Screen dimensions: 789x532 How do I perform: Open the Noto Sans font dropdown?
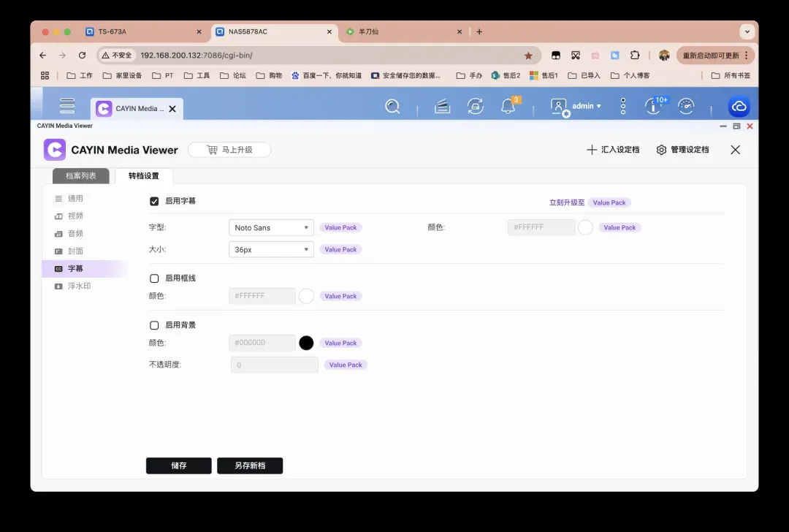click(271, 228)
